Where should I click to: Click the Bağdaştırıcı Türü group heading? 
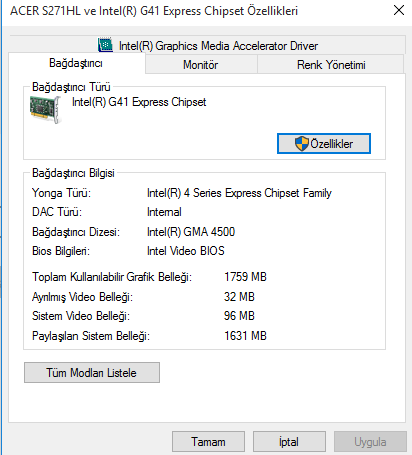click(x=71, y=87)
